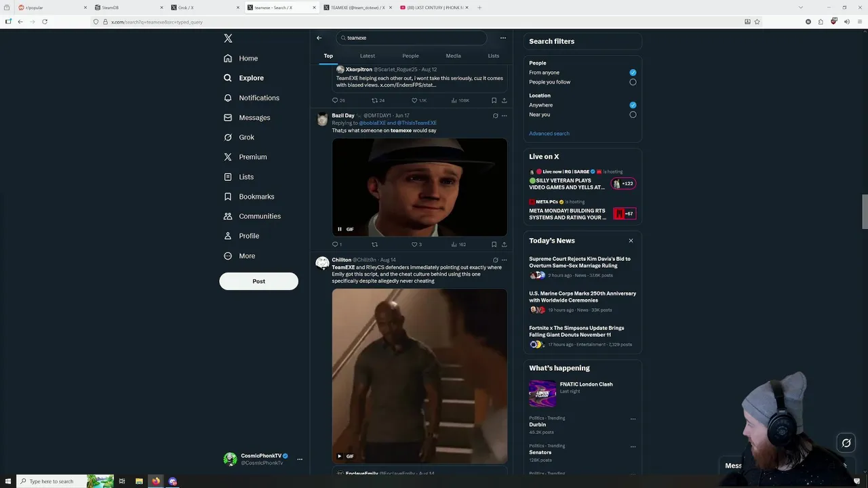Screen dimensions: 868x488
Task: Switch to the search results Lists tab
Action: pos(493,56)
